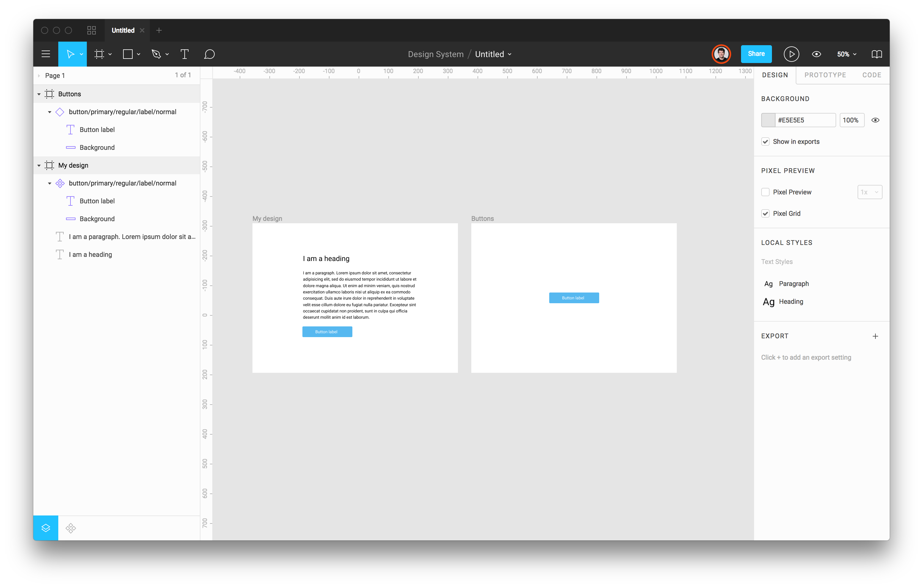Open the Comment tool
The image size is (923, 588).
(209, 54)
